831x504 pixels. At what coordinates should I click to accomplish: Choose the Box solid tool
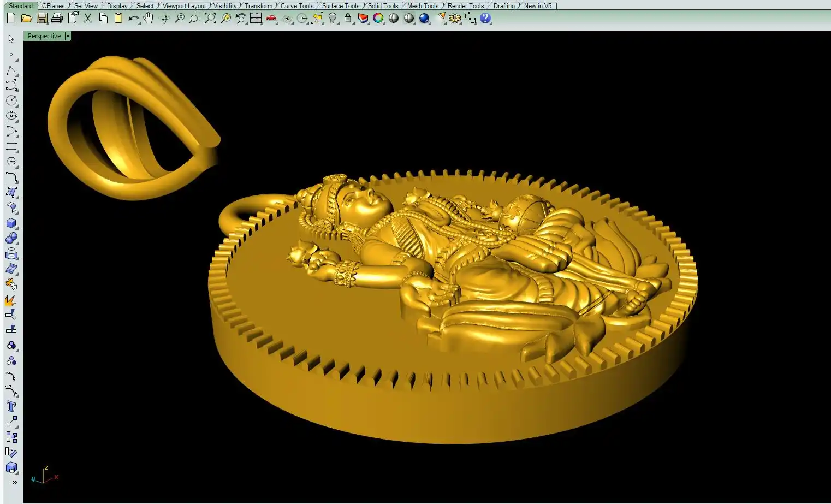[11, 223]
